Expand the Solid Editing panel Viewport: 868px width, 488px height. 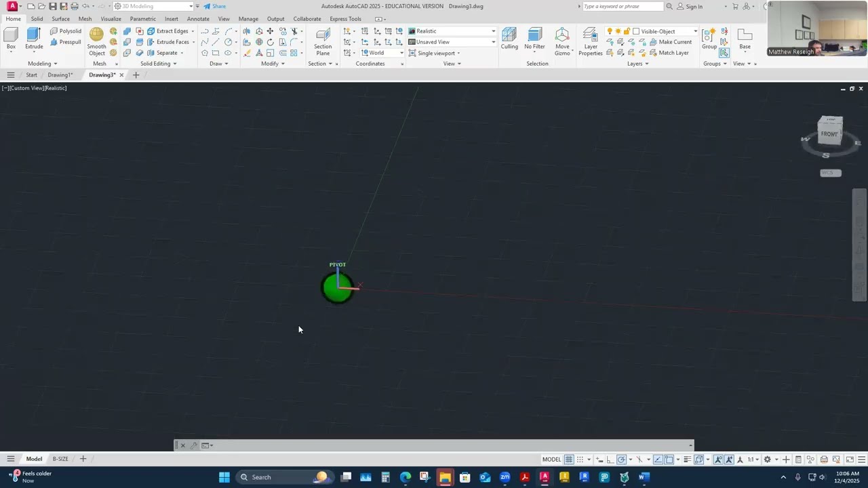[x=158, y=64]
